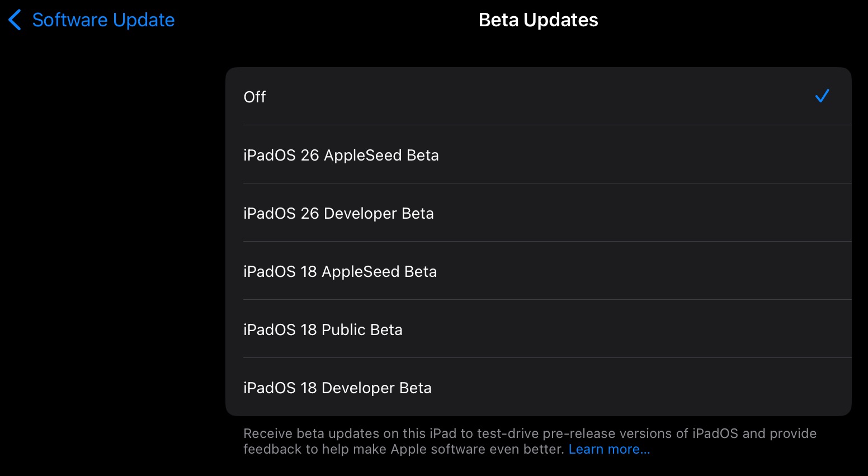Viewport: 868px width, 476px height.
Task: Opt into the iPadOS 18 public beta
Action: pyautogui.click(x=537, y=329)
